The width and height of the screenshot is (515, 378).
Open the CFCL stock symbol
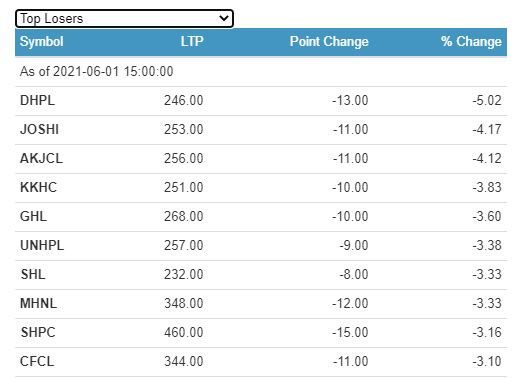[x=37, y=361]
